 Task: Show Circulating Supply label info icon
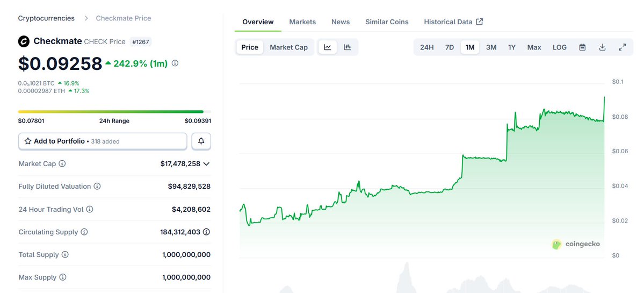click(x=84, y=232)
